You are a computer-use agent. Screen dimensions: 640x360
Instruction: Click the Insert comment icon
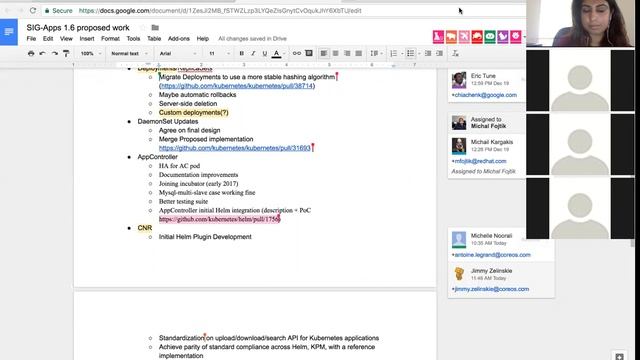(x=309, y=53)
